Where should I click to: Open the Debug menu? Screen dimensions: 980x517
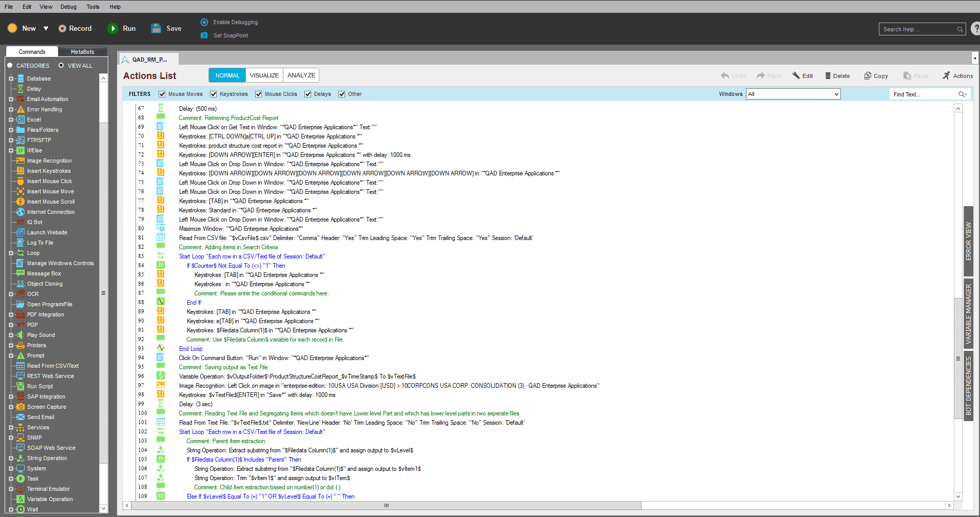point(68,7)
